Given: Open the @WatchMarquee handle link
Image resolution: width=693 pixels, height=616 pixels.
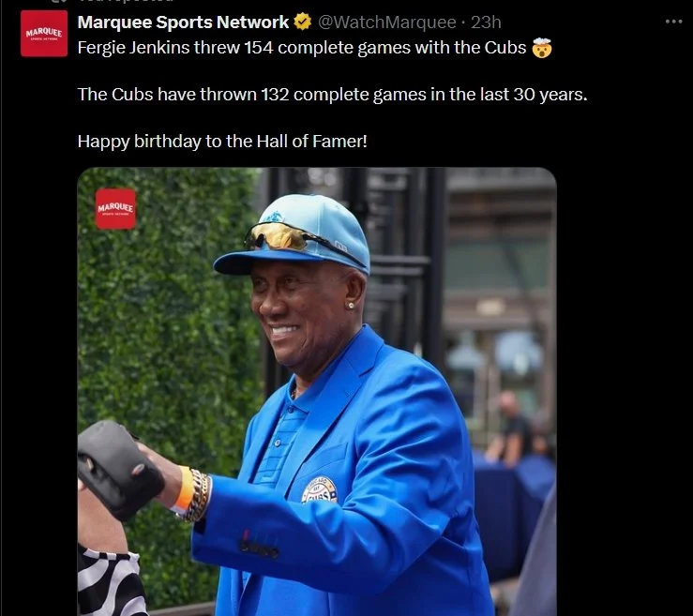Looking at the screenshot, I should [x=386, y=23].
